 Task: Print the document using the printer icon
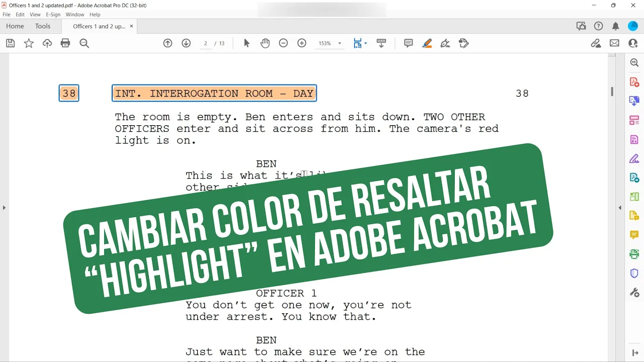point(65,43)
